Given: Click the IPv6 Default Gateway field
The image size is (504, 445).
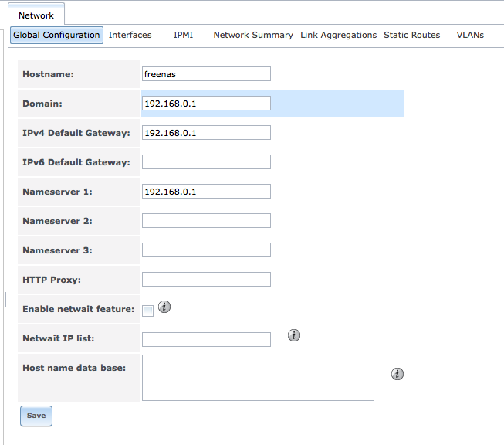Looking at the screenshot, I should click(x=206, y=162).
